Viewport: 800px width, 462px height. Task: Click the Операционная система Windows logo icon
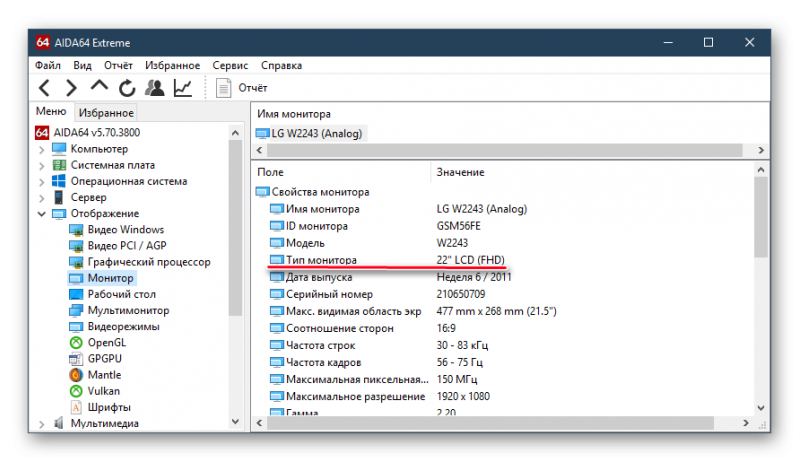59,181
